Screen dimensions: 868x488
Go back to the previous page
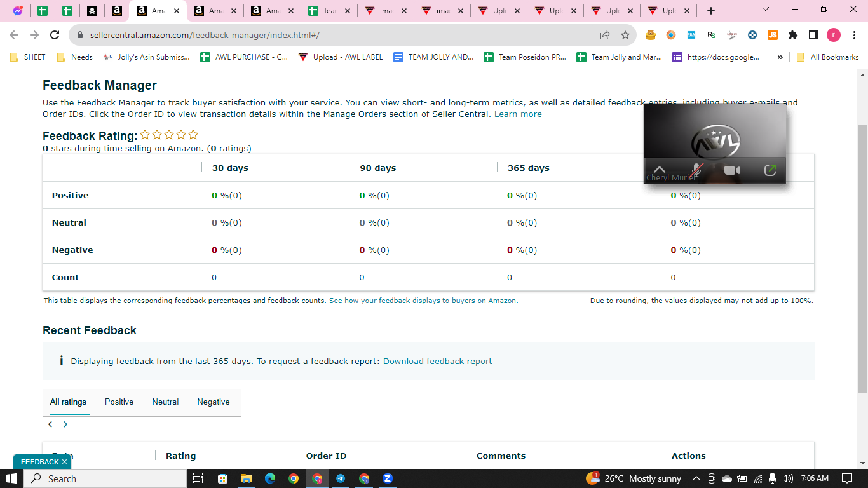(x=14, y=35)
